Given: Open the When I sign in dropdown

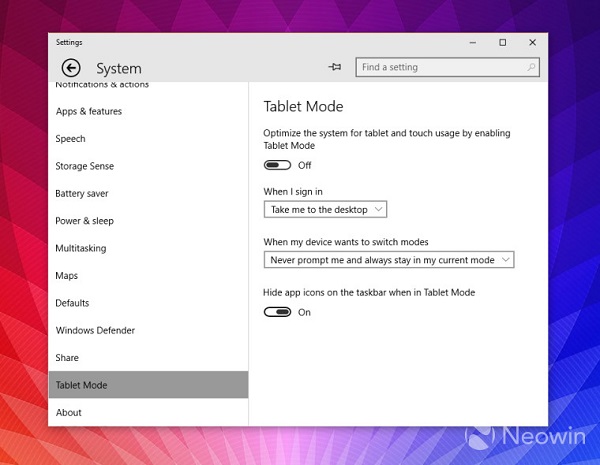Looking at the screenshot, I should [x=325, y=209].
